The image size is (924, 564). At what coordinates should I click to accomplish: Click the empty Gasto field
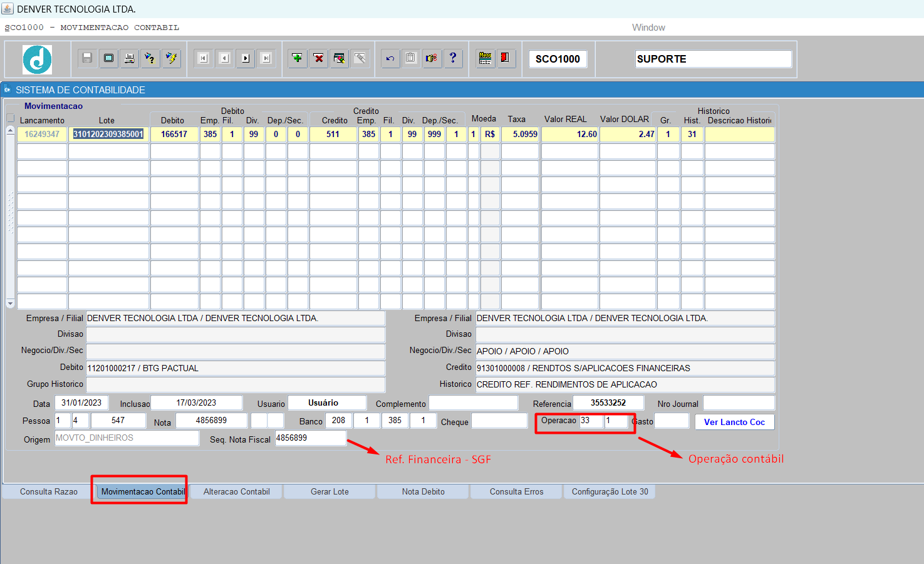(672, 421)
